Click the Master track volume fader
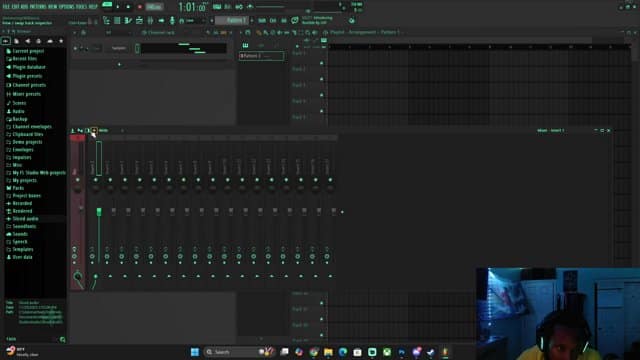Screen dimensions: 640x360 [x=81, y=209]
